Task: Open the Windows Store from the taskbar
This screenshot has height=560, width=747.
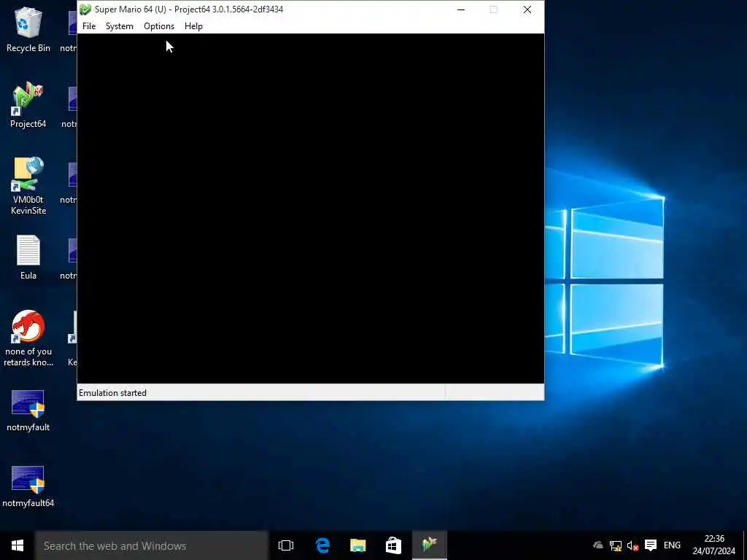Action: pyautogui.click(x=393, y=545)
